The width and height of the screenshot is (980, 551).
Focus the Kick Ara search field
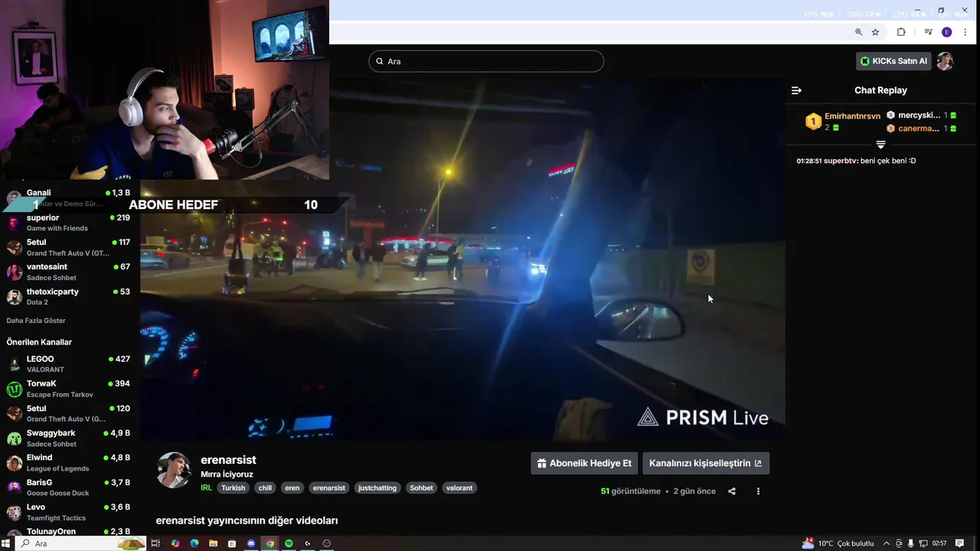tap(486, 61)
